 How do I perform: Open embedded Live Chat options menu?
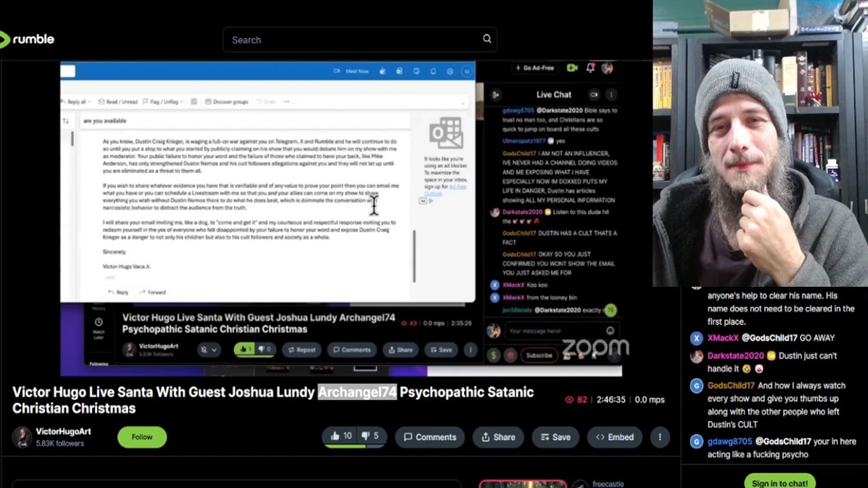click(611, 95)
